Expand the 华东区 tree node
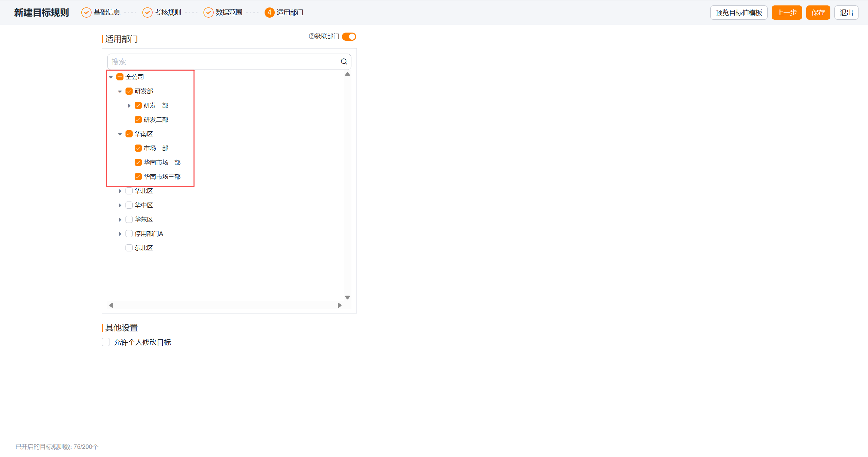 (120, 220)
